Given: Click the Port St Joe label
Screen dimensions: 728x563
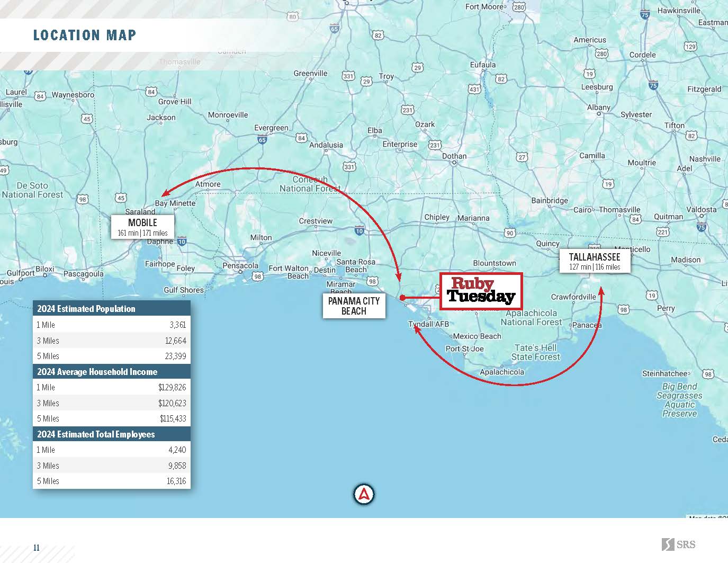Looking at the screenshot, I should (464, 348).
